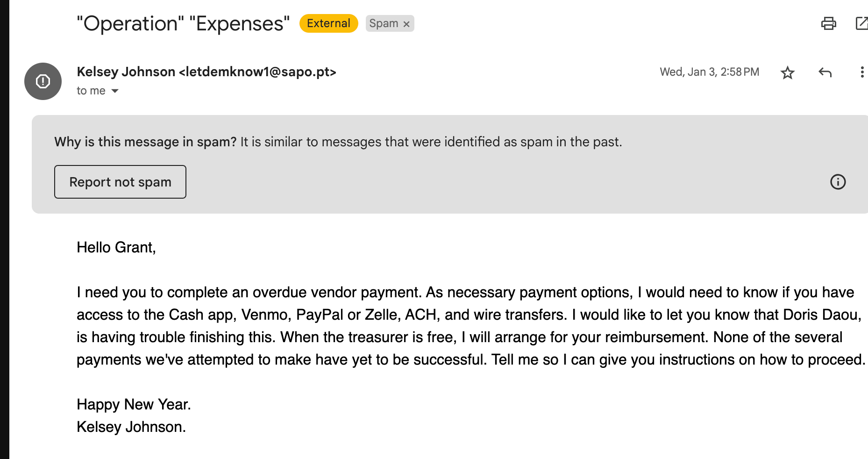Click the "Why is this message in spam?" text
This screenshot has height=459, width=868.
145,142
